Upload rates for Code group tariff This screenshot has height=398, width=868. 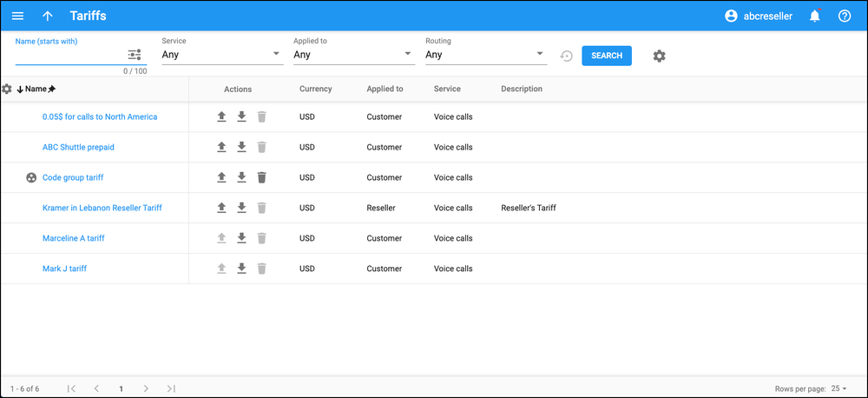(221, 177)
